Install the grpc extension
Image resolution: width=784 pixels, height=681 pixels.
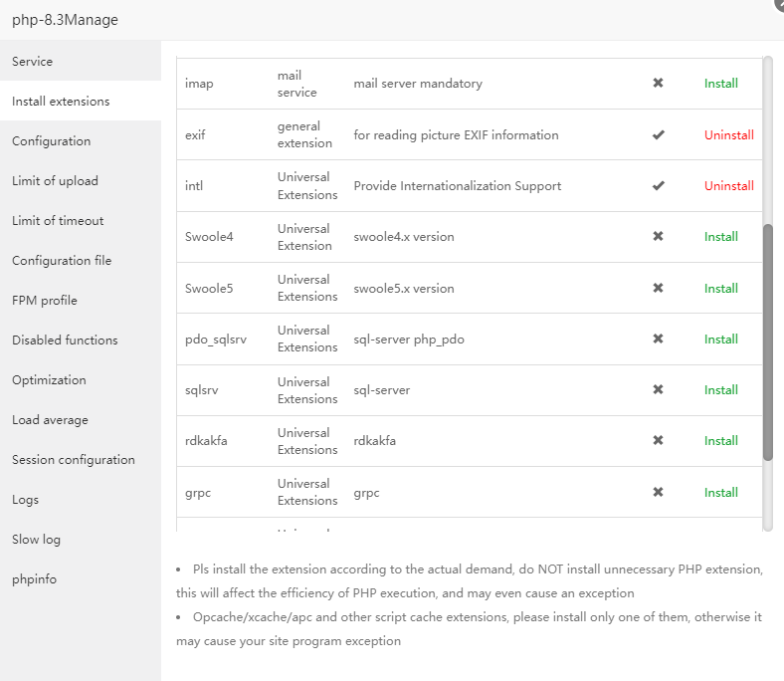coord(720,493)
